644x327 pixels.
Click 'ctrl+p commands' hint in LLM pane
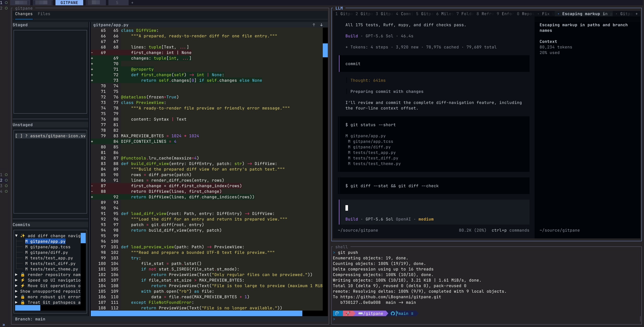tap(510, 230)
